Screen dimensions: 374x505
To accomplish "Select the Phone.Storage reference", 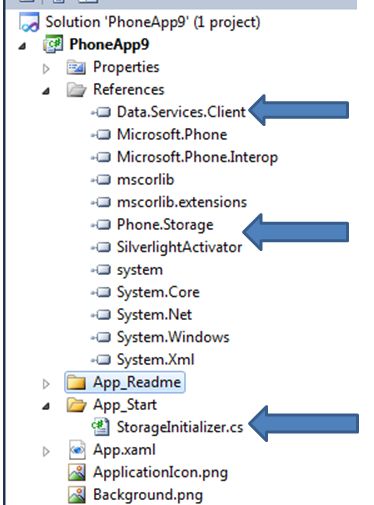I will click(165, 225).
